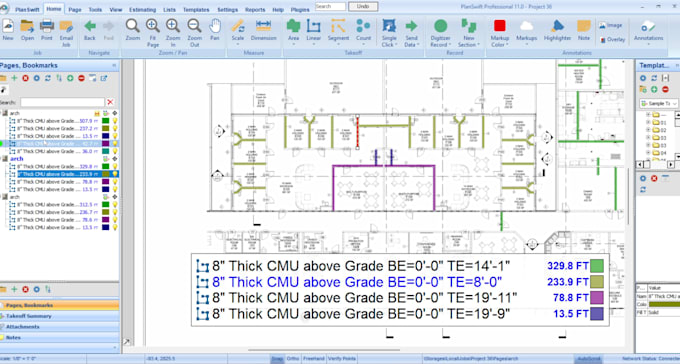Clear search with the red X
This screenshot has height=364, width=680.
110,102
